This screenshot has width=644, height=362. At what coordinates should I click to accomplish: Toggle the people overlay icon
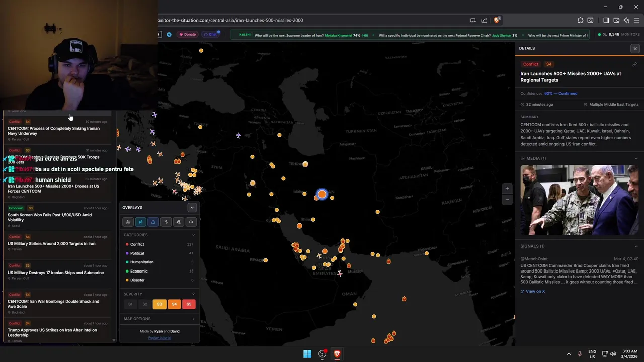pos(128,222)
